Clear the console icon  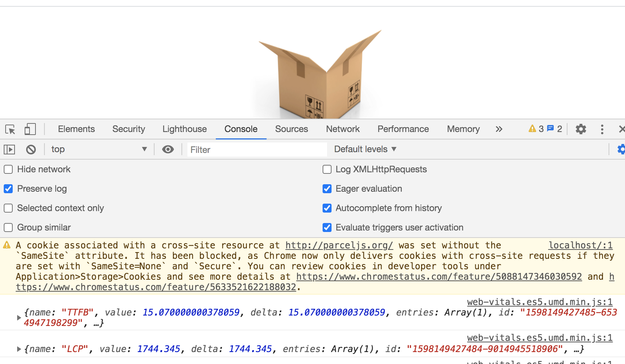tap(31, 150)
